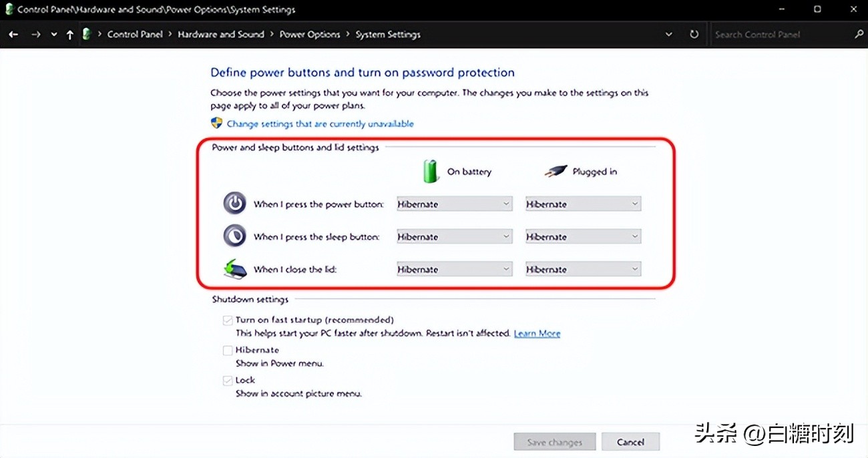This screenshot has width=868, height=458.
Task: Enable the Hibernate checkbox in Shutdown settings
Action: (228, 350)
